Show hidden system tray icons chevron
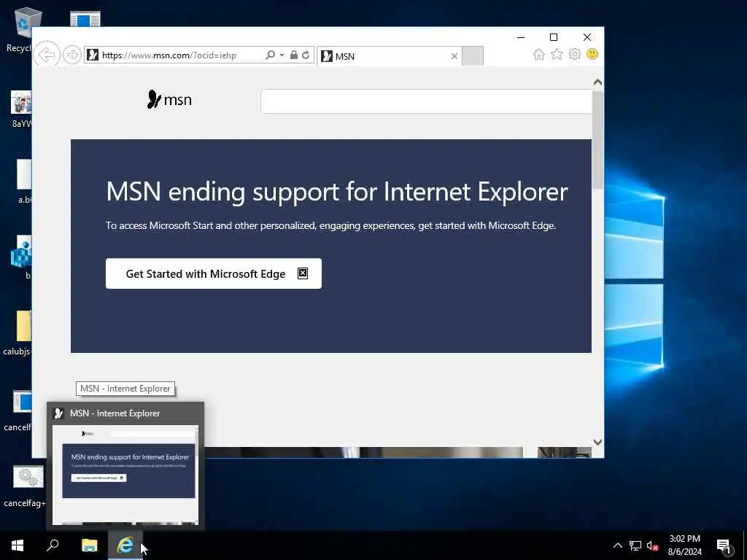The image size is (747, 560). pyautogui.click(x=617, y=545)
